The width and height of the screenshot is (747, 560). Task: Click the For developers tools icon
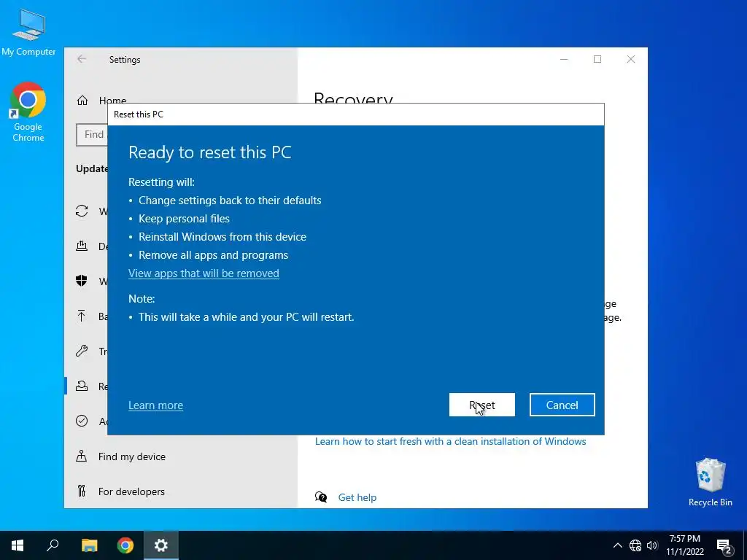(x=82, y=491)
